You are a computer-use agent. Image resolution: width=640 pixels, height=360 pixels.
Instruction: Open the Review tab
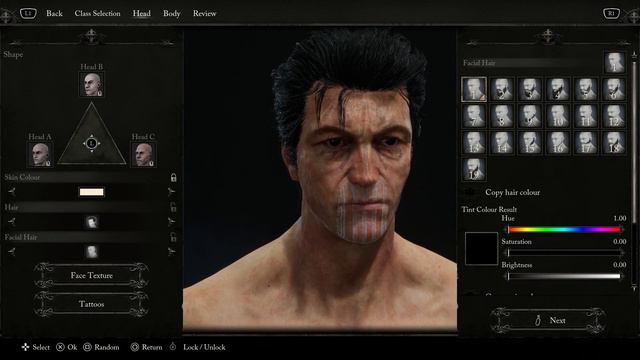tap(204, 13)
